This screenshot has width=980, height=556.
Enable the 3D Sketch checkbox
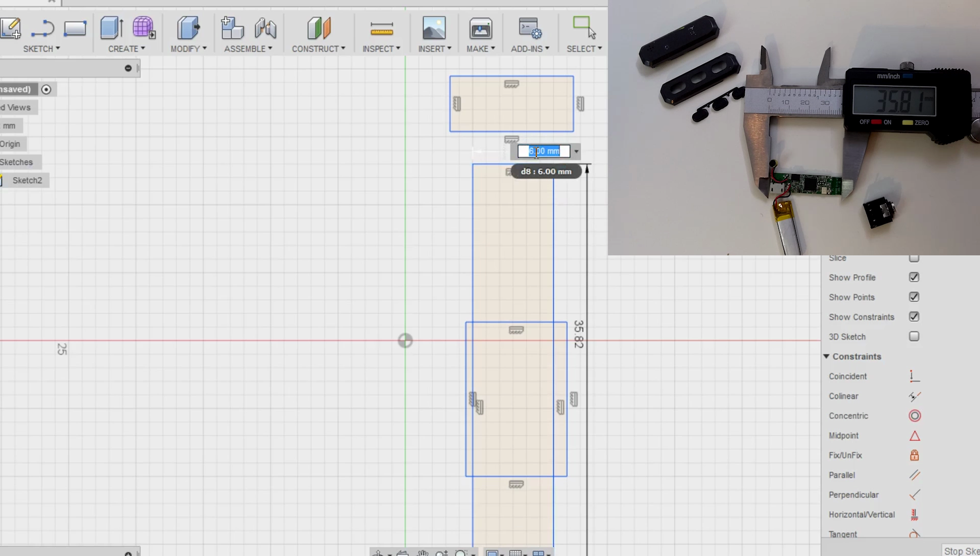914,336
